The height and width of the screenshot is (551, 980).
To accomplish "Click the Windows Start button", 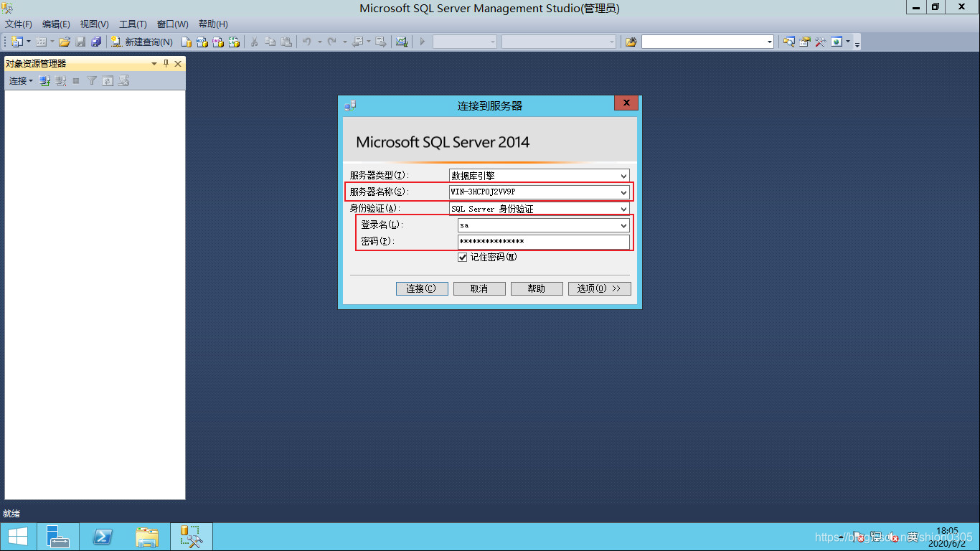I will tap(18, 536).
